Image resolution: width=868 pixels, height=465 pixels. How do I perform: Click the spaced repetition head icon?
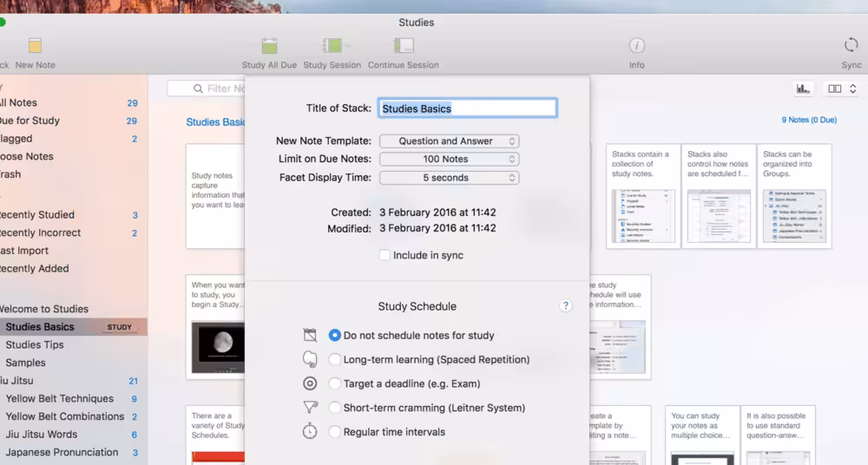pyautogui.click(x=310, y=359)
